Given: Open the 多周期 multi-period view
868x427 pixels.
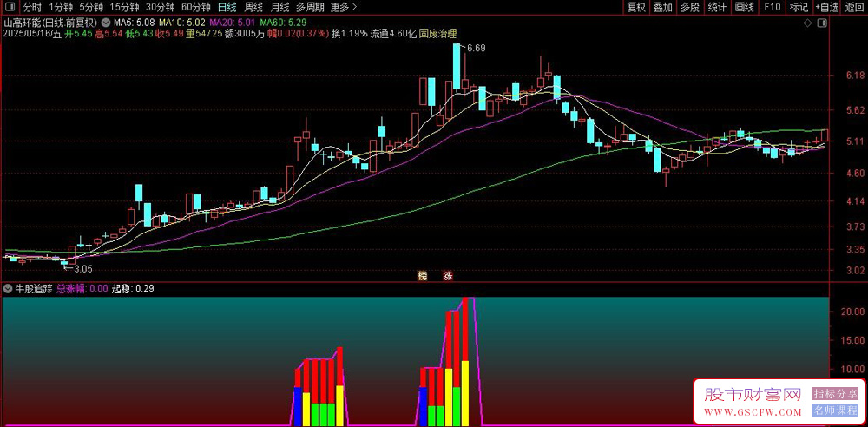Looking at the screenshot, I should pos(310,7).
